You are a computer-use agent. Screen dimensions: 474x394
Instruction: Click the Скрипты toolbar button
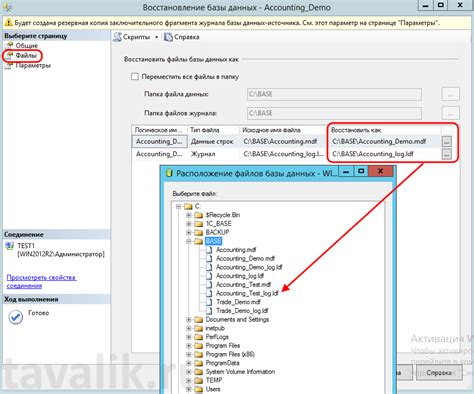click(132, 37)
